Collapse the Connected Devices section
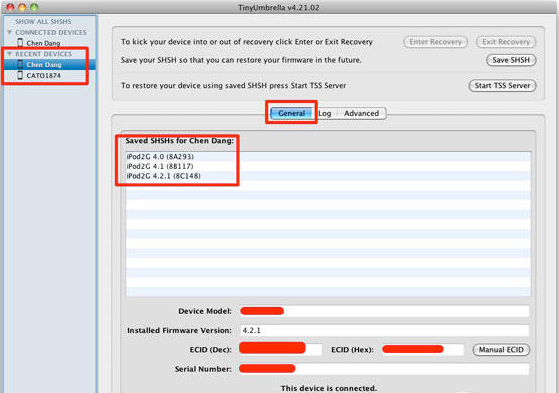This screenshot has width=559, height=393. pos(10,32)
